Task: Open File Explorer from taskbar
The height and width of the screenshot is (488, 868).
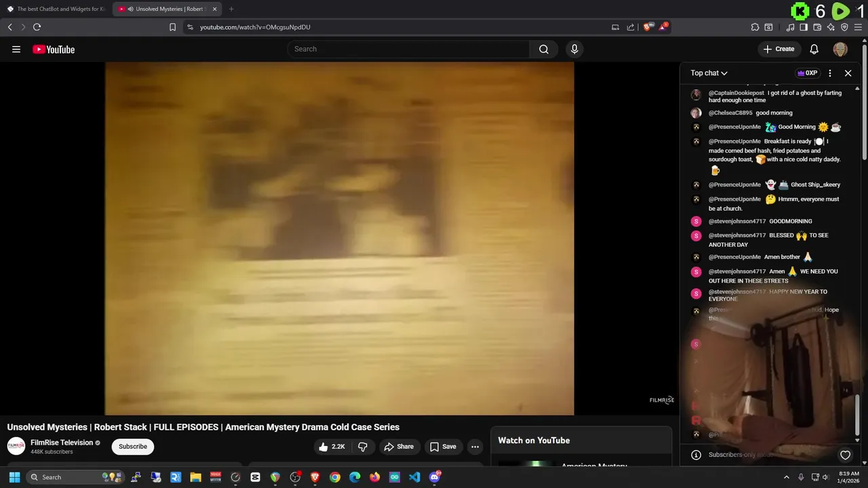Action: 195,477
